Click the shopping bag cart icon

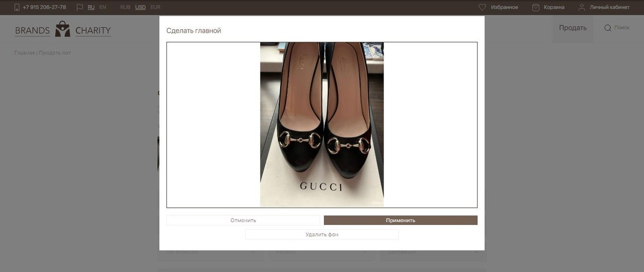click(x=536, y=7)
